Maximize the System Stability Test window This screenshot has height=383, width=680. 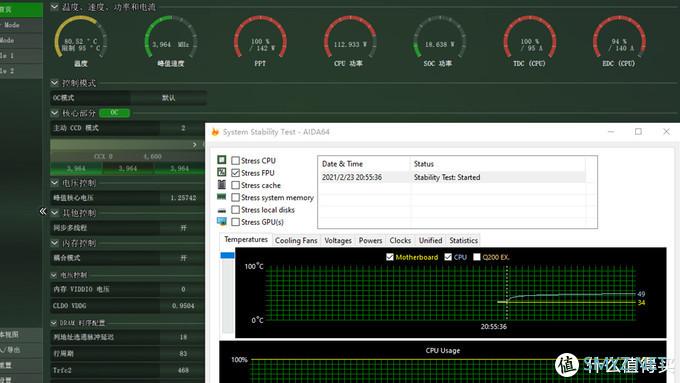[638, 131]
